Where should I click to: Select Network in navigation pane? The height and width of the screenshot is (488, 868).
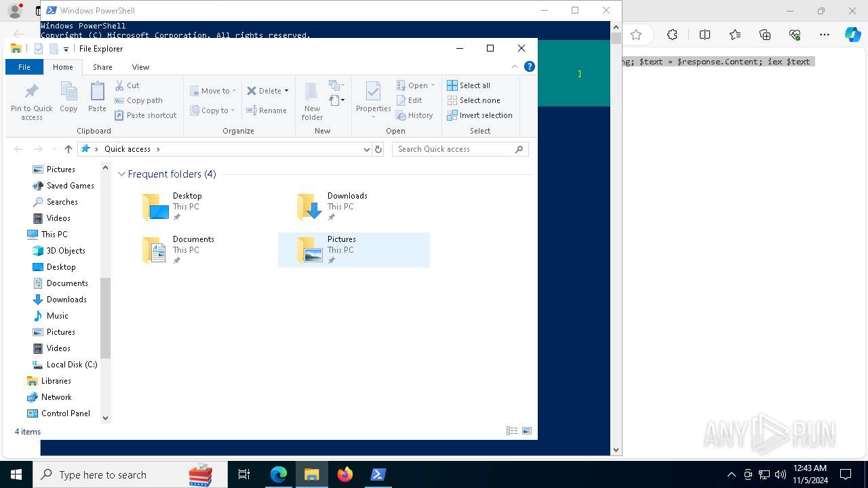tap(49, 397)
